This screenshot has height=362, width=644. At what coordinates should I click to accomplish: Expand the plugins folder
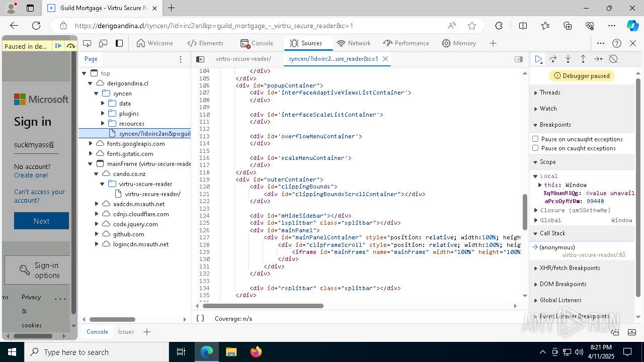(103, 113)
